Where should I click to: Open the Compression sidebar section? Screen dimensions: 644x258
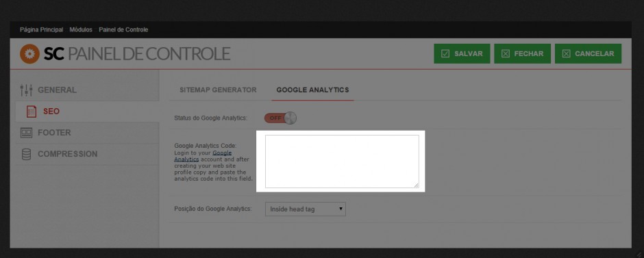point(87,154)
